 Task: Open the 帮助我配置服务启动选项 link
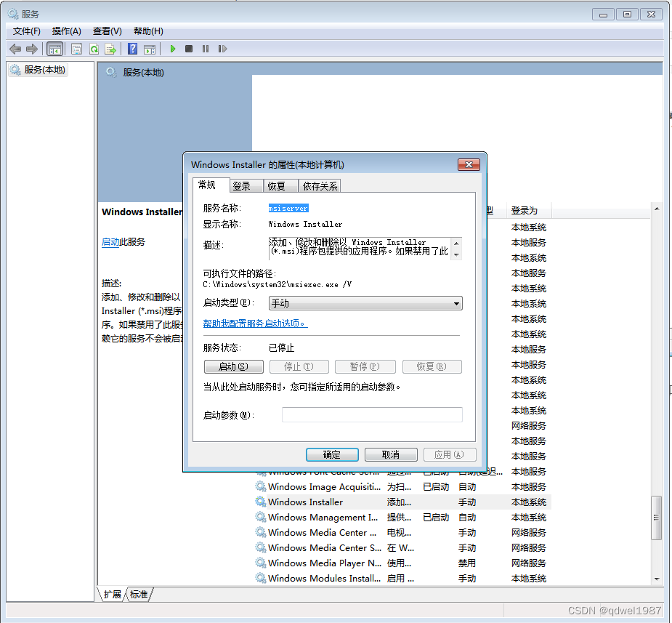(256, 323)
